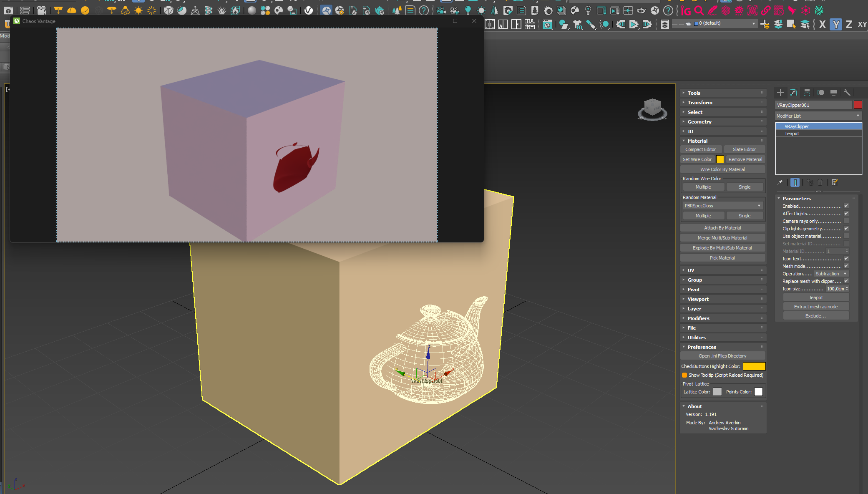Screen dimensions: 868x494
Task: Toggle the Icon text checkbox
Action: point(846,259)
